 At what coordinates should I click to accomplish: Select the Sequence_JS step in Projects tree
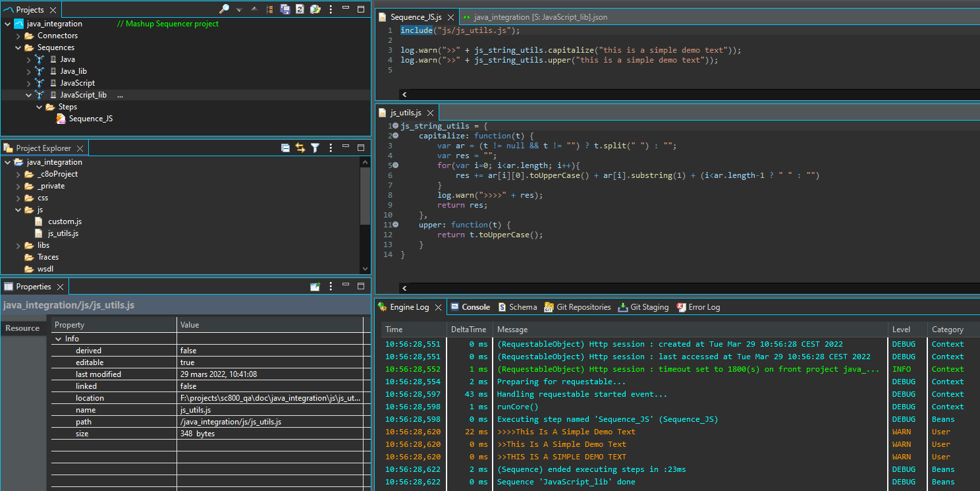tap(90, 119)
